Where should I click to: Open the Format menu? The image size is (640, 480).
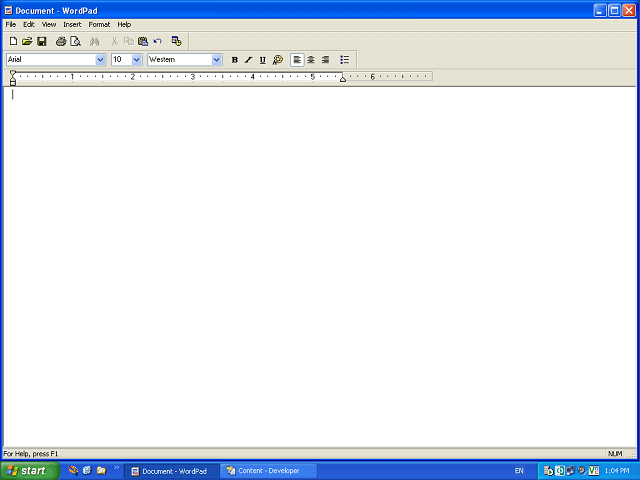99,24
